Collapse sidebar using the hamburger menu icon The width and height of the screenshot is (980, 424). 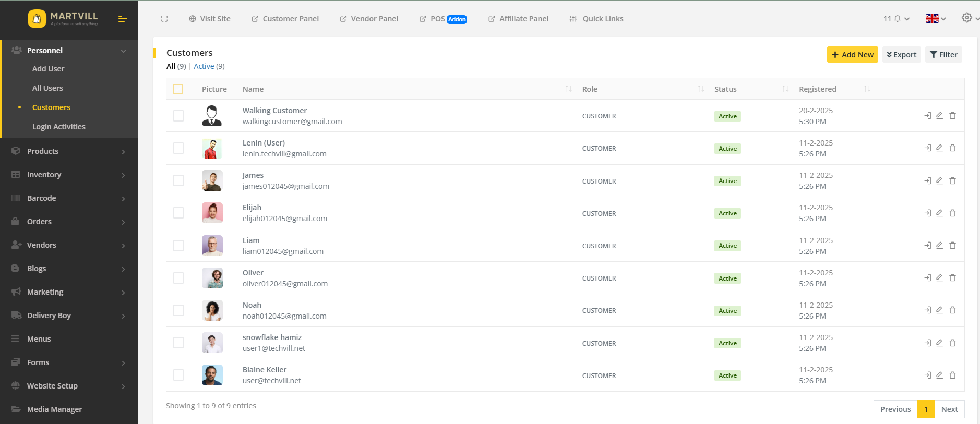pos(123,19)
